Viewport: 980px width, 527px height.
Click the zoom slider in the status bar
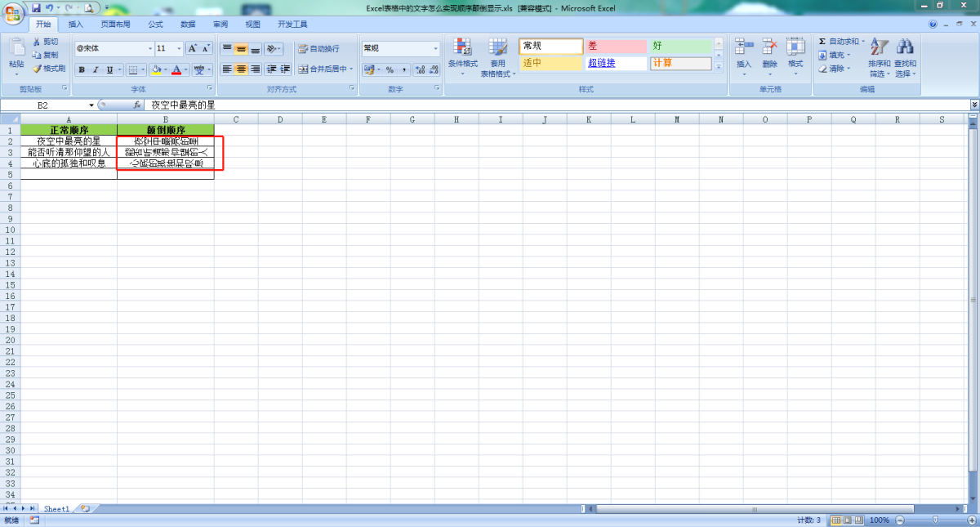(935, 520)
